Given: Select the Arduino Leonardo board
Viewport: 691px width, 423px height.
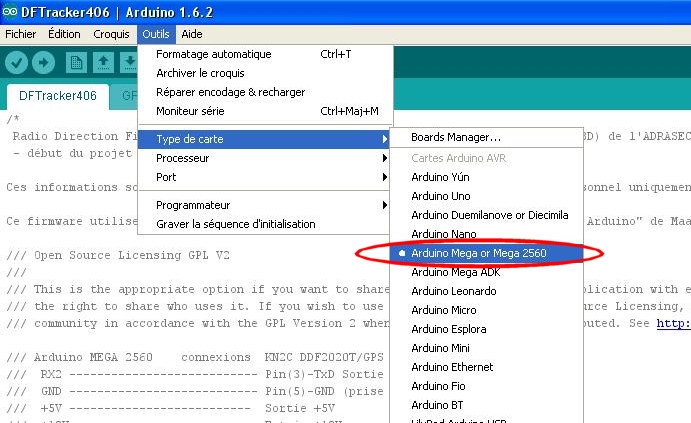Looking at the screenshot, I should click(x=487, y=291).
